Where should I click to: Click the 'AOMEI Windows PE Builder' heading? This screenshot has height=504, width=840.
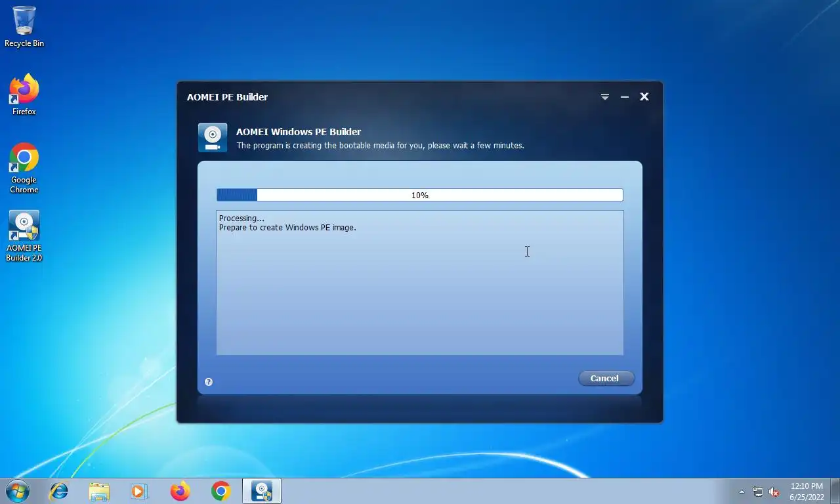click(299, 132)
